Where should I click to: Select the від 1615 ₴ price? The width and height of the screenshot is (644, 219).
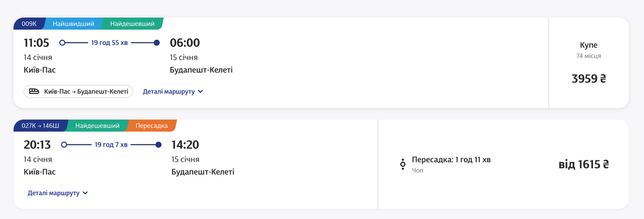point(584,164)
